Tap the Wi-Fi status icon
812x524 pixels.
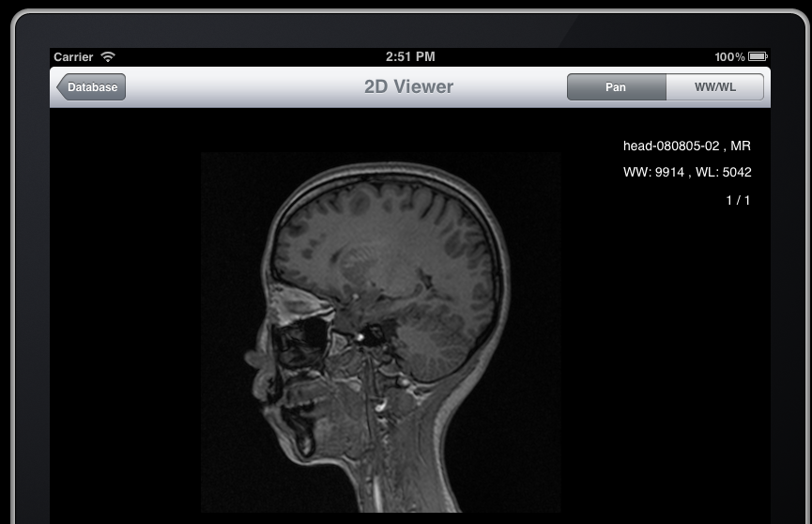click(x=108, y=56)
